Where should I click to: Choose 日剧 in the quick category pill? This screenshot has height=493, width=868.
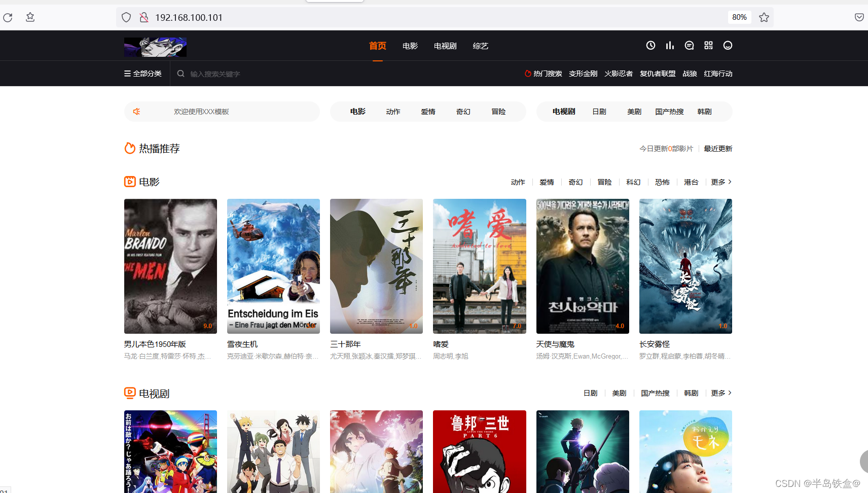(599, 112)
